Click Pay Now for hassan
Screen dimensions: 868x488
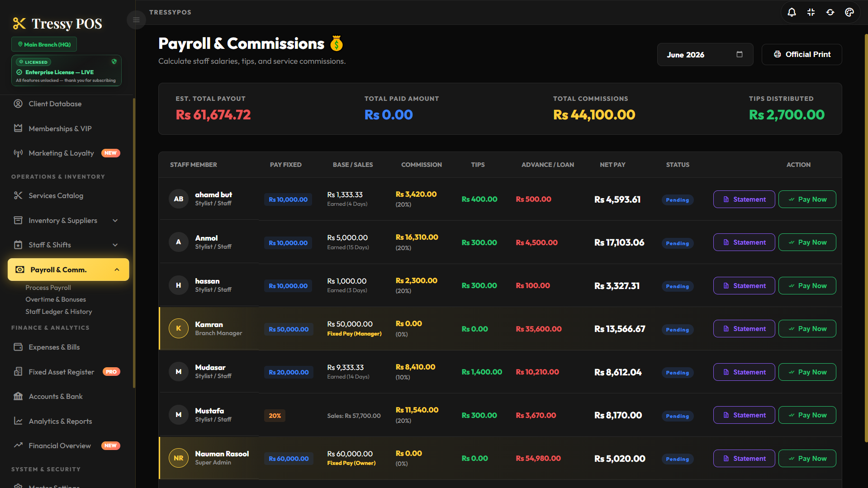click(807, 286)
